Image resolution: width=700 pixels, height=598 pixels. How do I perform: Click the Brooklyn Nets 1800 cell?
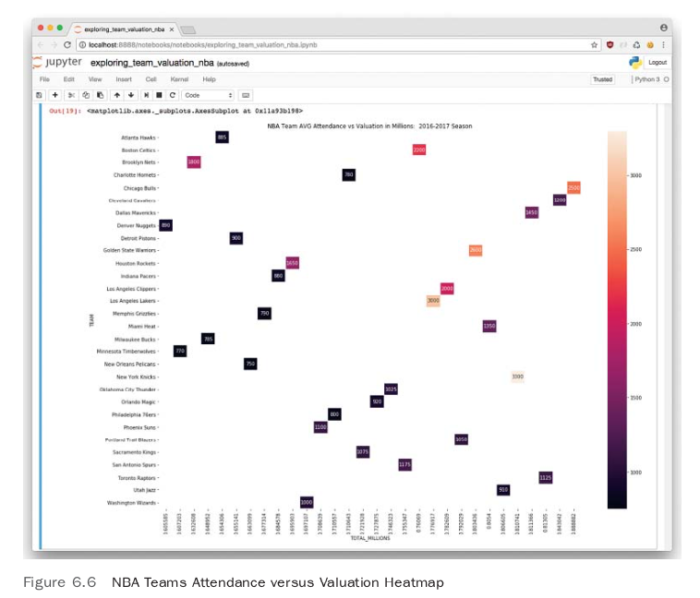[194, 161]
